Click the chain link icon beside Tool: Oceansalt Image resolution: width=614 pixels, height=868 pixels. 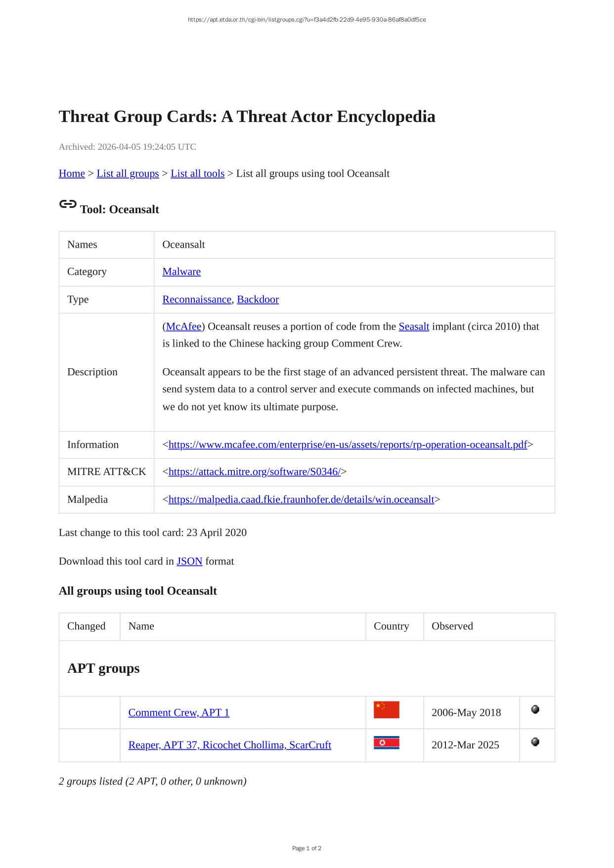pos(68,204)
